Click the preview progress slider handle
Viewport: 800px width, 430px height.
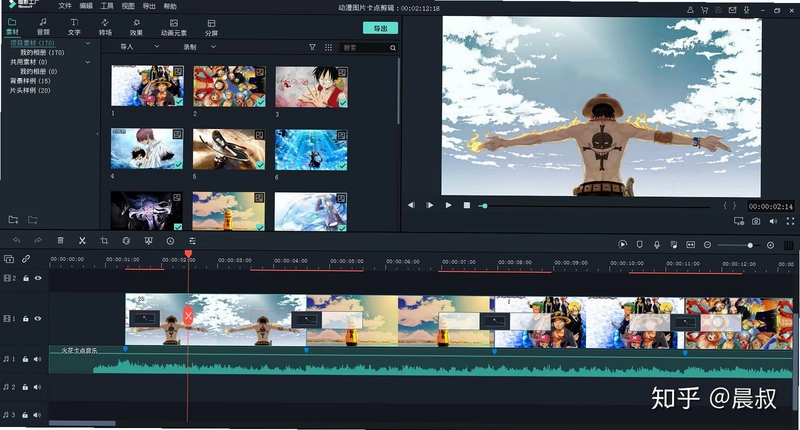[x=485, y=206]
